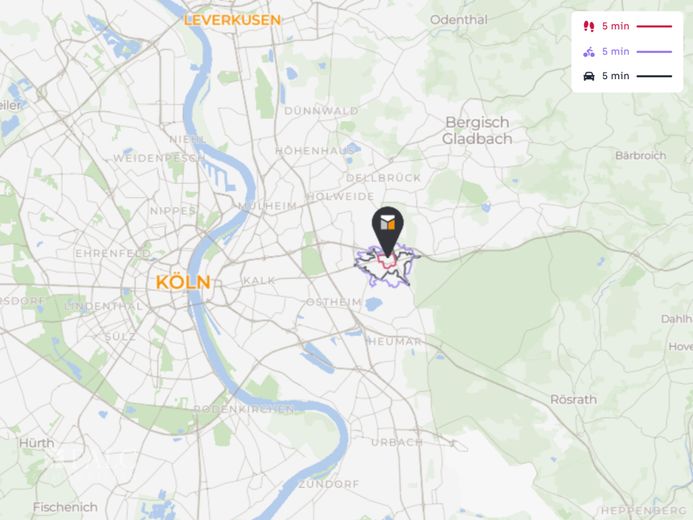The width and height of the screenshot is (693, 520).
Task: Click the KÖLN city label
Action: [183, 282]
